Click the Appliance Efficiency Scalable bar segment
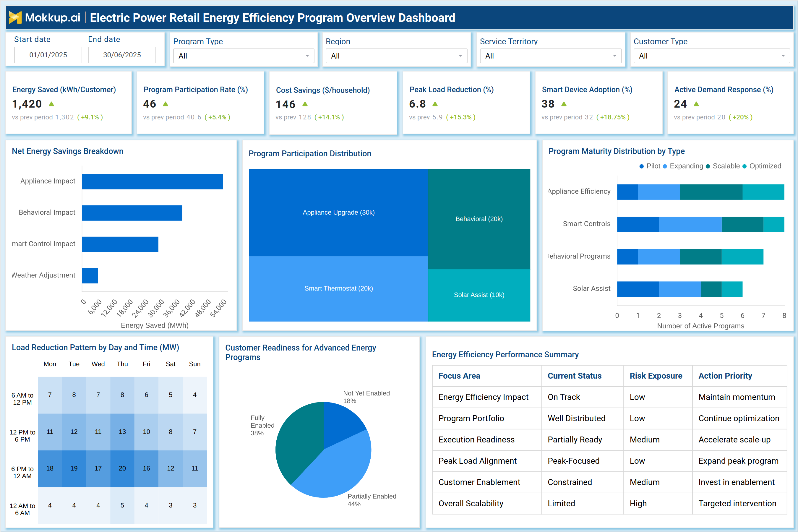The height and width of the screenshot is (532, 798). [711, 192]
